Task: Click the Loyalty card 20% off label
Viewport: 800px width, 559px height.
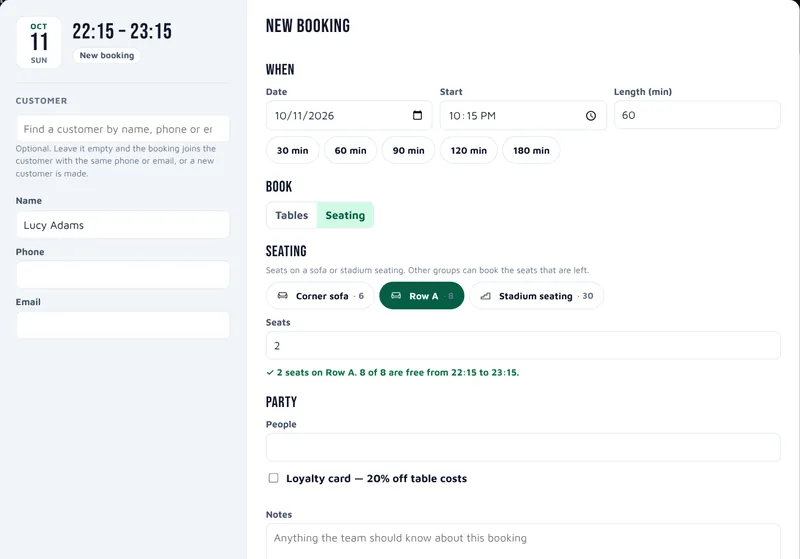Action: [377, 478]
